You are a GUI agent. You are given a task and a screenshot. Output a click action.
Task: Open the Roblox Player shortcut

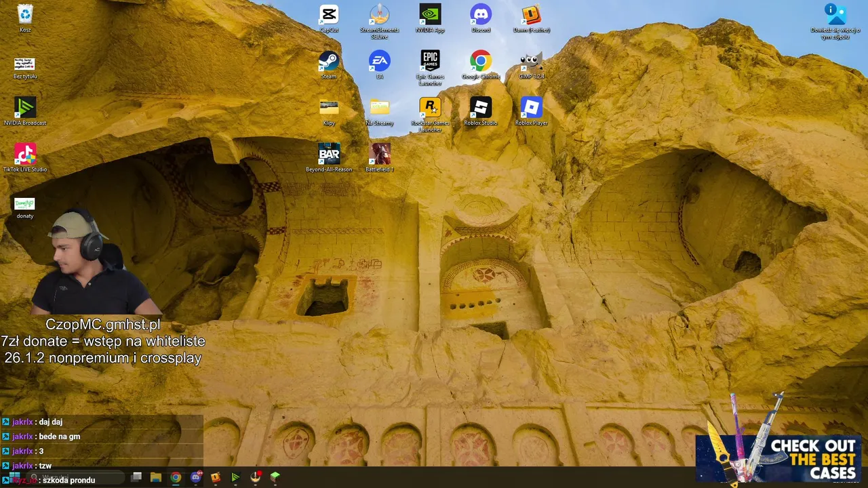(x=531, y=110)
